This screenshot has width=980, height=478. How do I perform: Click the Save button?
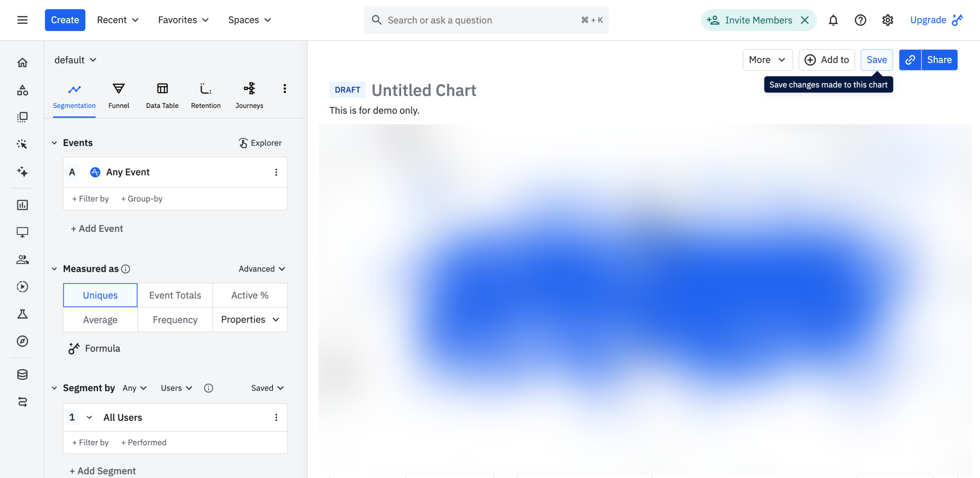(x=877, y=60)
